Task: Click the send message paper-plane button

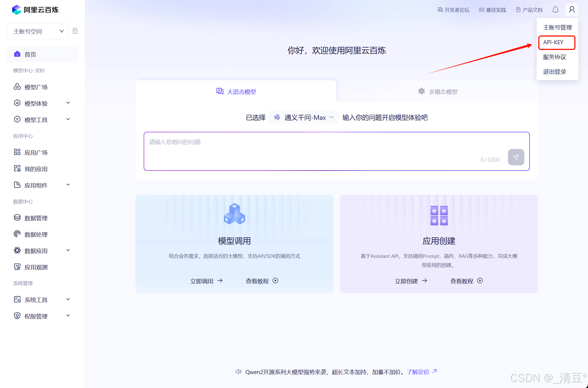Action: click(516, 157)
